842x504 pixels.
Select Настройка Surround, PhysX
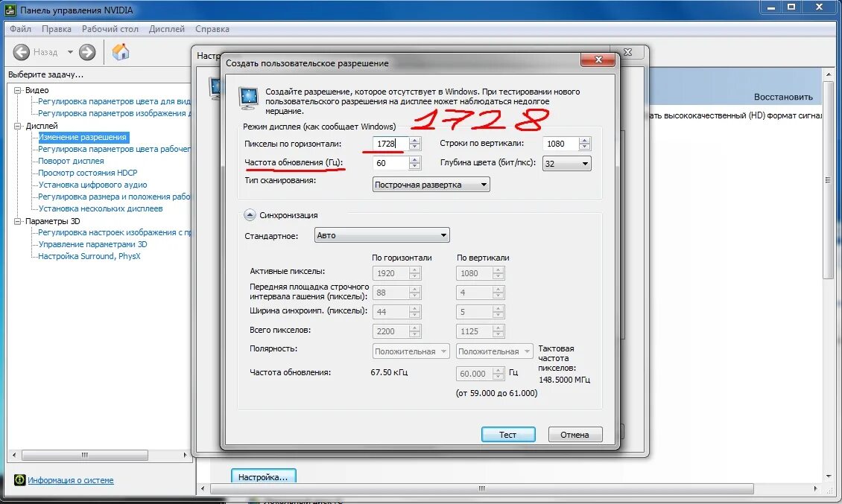click(89, 257)
